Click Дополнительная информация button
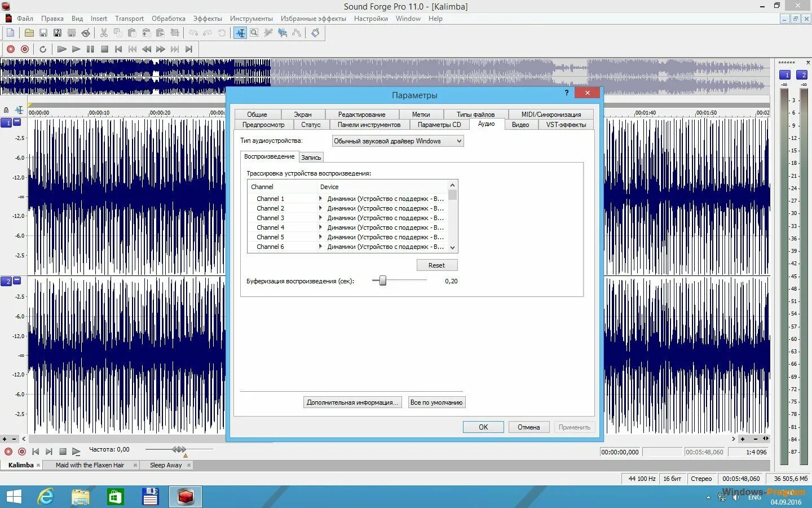 click(x=352, y=402)
